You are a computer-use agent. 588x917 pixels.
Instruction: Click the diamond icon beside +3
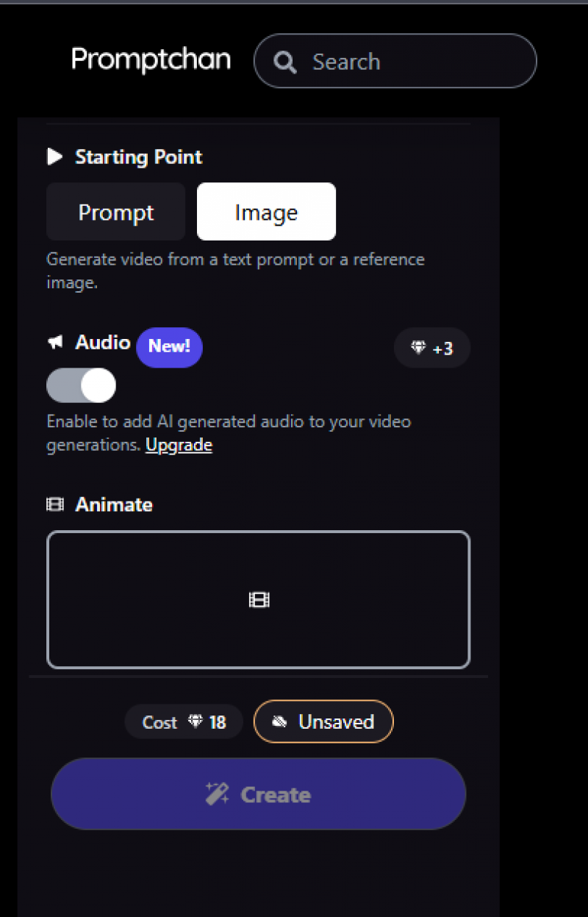click(x=418, y=348)
